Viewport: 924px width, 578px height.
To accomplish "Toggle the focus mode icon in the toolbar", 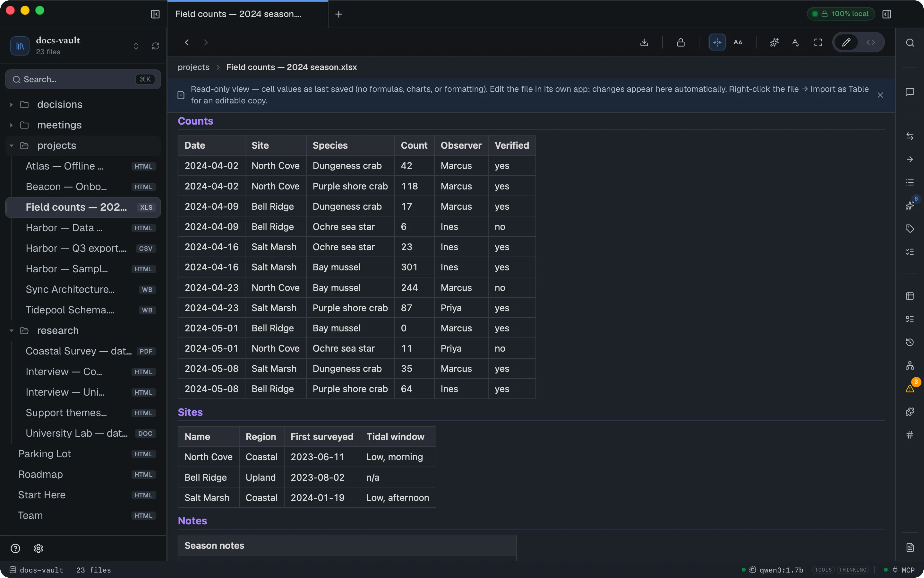I will point(717,42).
